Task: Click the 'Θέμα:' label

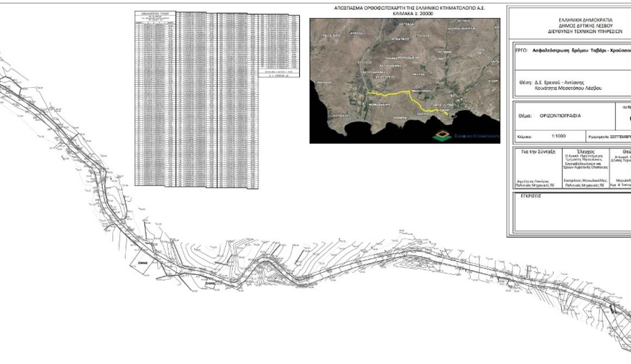Action: (525, 116)
